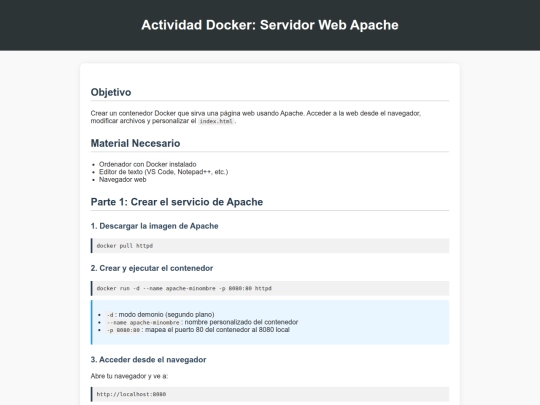Viewport: 540px width, 405px height.
Task: Click the paragraph starting 'Crear un contenedor Docker'
Action: coord(256,117)
